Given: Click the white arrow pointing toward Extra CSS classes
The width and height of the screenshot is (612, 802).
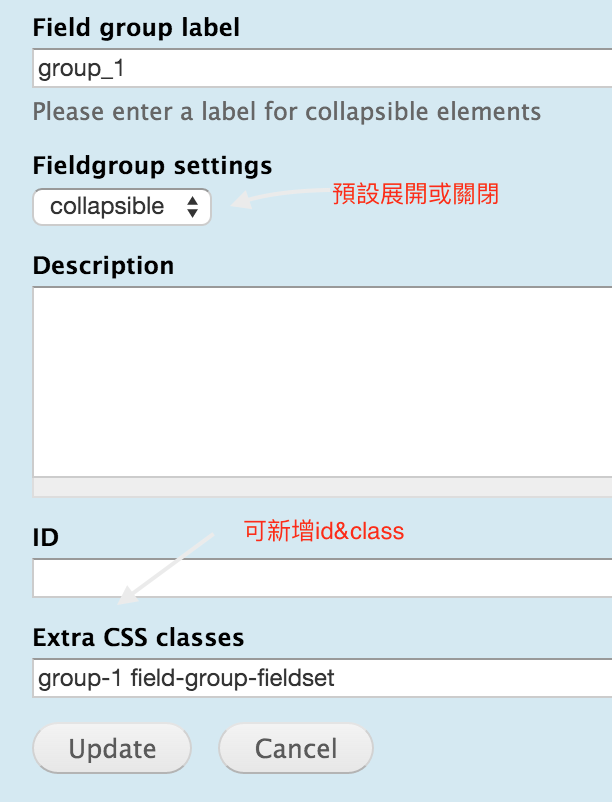Looking at the screenshot, I should coord(166,569).
